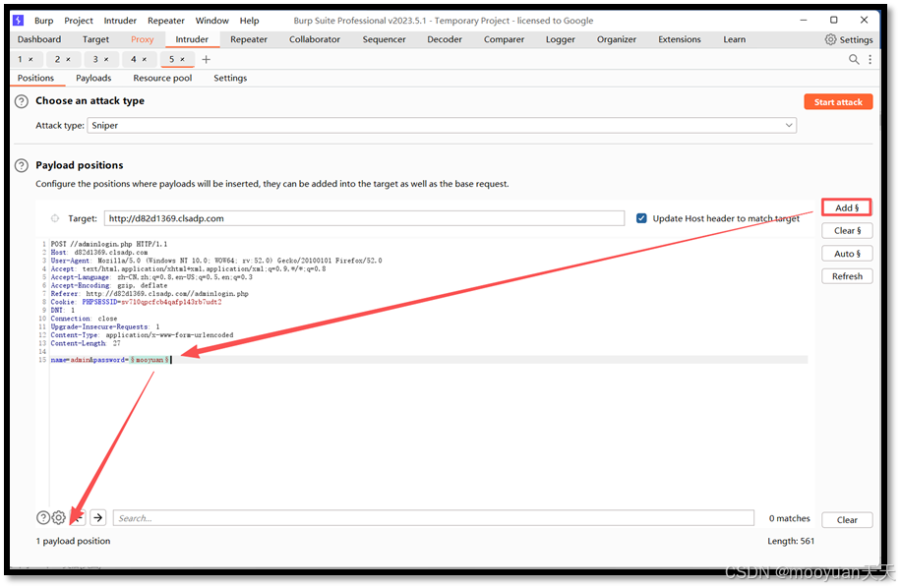Add a new Intruder tab with plus
Viewport: 900px width, 588px height.
pyautogui.click(x=206, y=59)
